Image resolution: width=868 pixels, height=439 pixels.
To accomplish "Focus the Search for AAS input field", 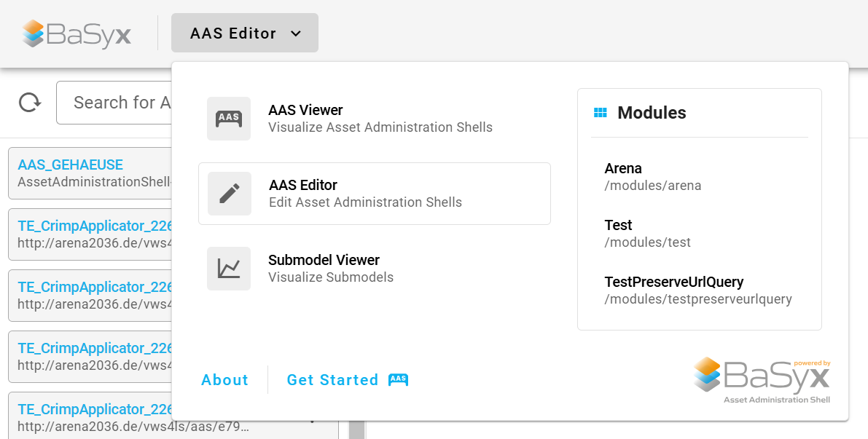I will coord(114,102).
